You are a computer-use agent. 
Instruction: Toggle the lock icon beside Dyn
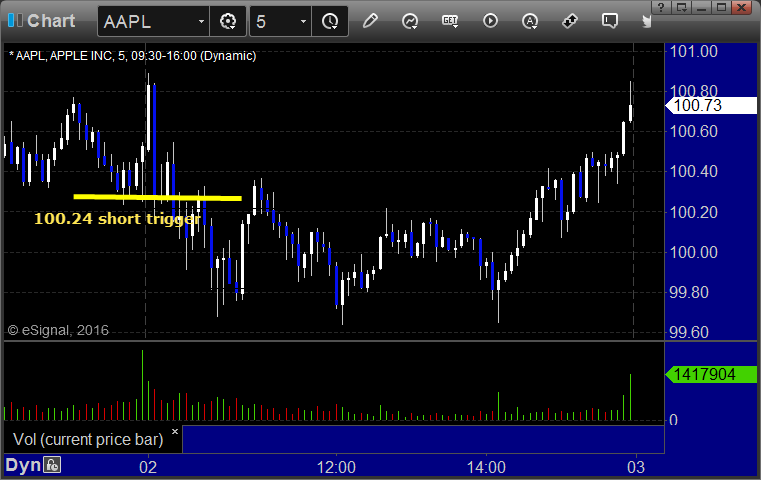(x=52, y=465)
